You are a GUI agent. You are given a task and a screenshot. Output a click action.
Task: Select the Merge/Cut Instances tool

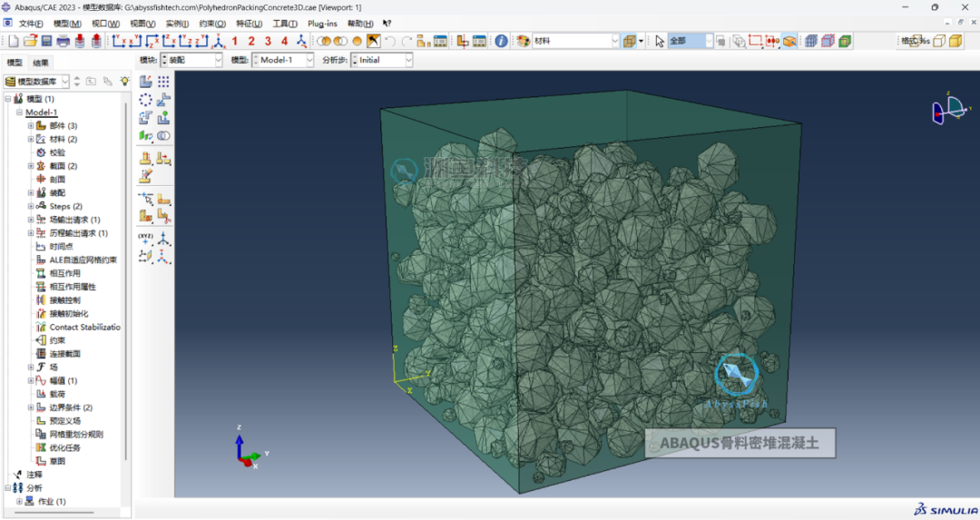pyautogui.click(x=163, y=135)
